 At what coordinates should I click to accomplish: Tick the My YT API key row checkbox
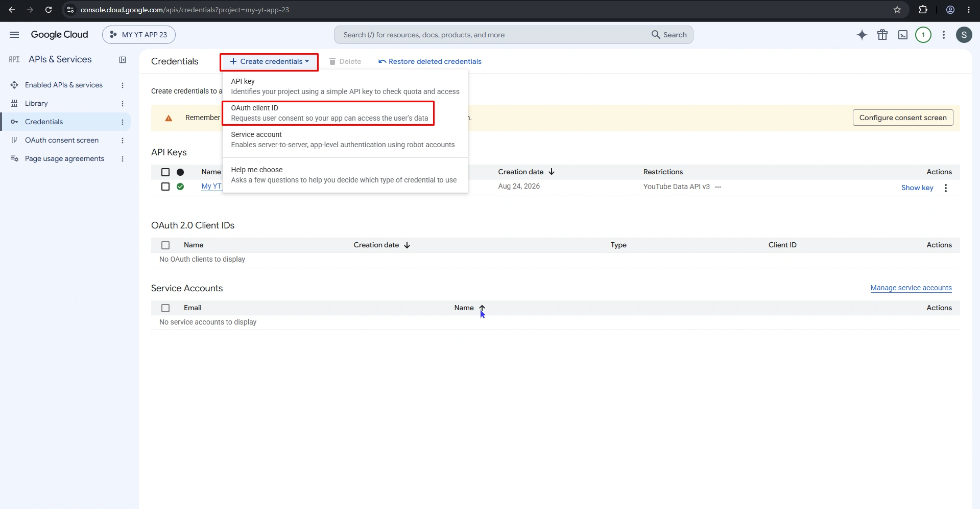coord(165,187)
